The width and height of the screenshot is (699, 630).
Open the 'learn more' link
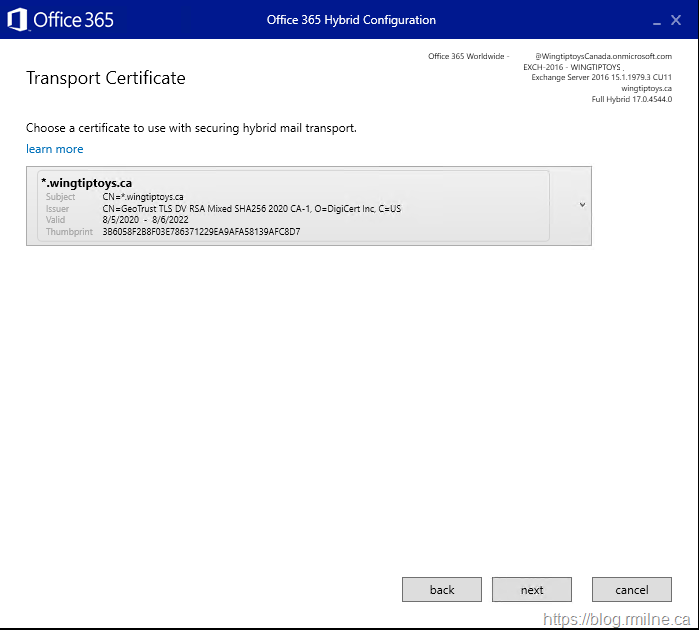pyautogui.click(x=55, y=149)
